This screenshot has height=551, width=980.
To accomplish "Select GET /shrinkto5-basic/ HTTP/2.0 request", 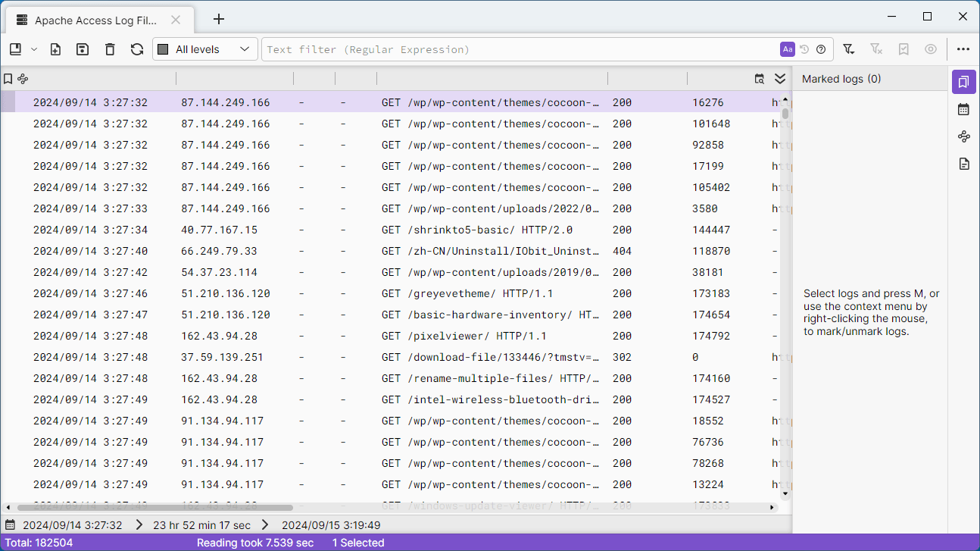I will point(477,230).
